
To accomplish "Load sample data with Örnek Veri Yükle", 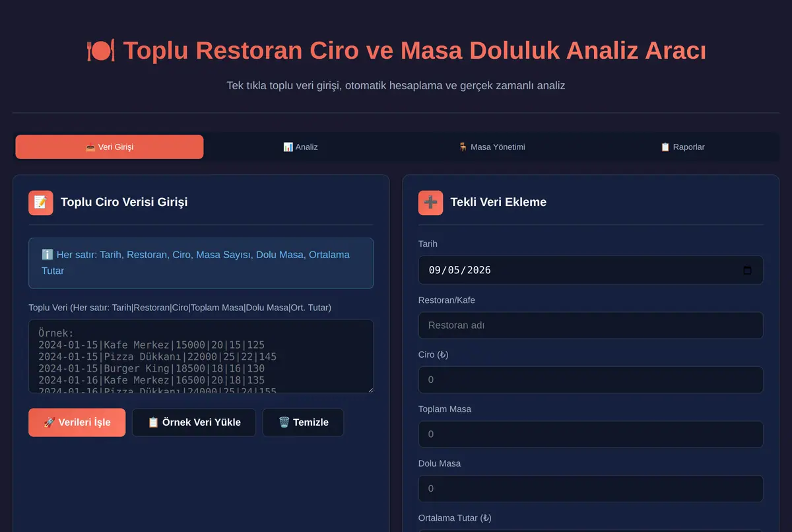I will 194,422.
